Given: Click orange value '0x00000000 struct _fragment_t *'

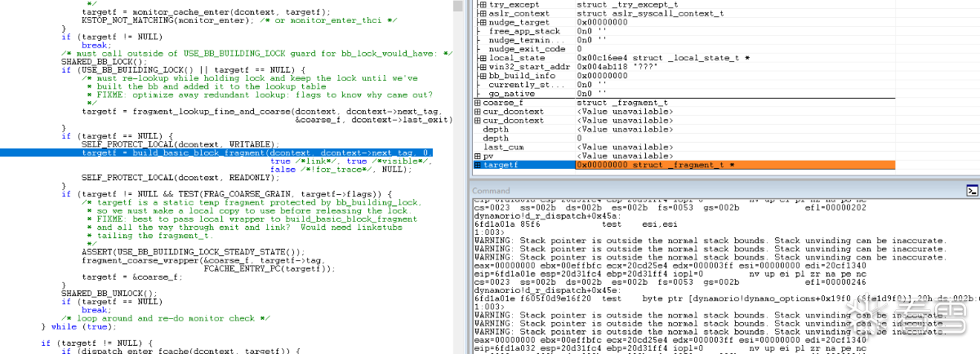Looking at the screenshot, I should 656,165.
